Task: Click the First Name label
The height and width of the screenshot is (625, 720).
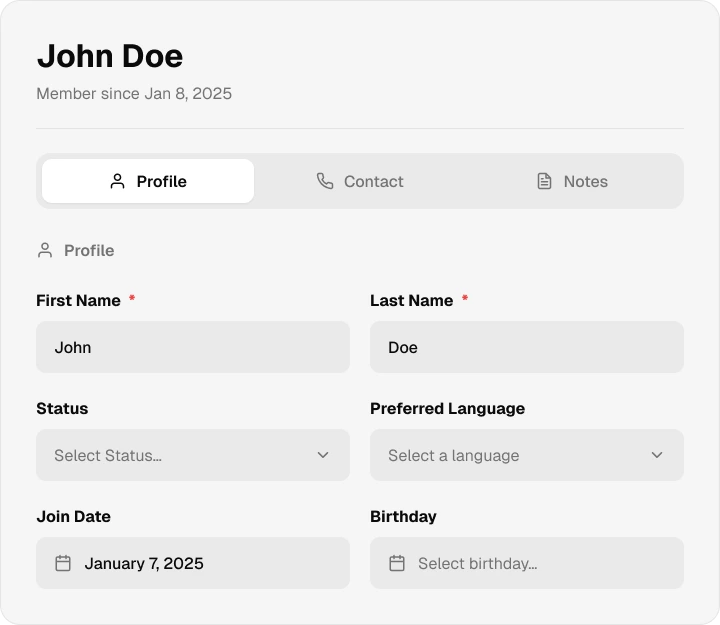Action: click(79, 300)
